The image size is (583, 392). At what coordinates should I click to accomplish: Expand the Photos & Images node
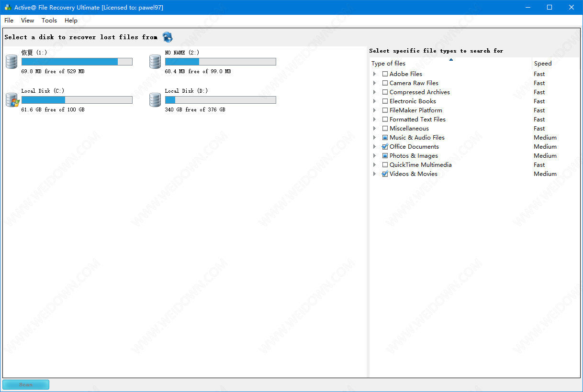click(x=375, y=156)
